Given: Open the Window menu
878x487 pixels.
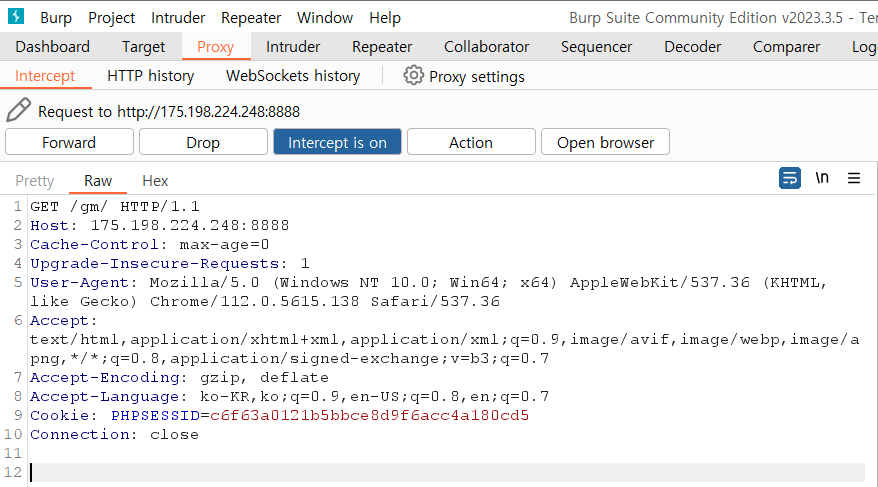Looking at the screenshot, I should 325,17.
